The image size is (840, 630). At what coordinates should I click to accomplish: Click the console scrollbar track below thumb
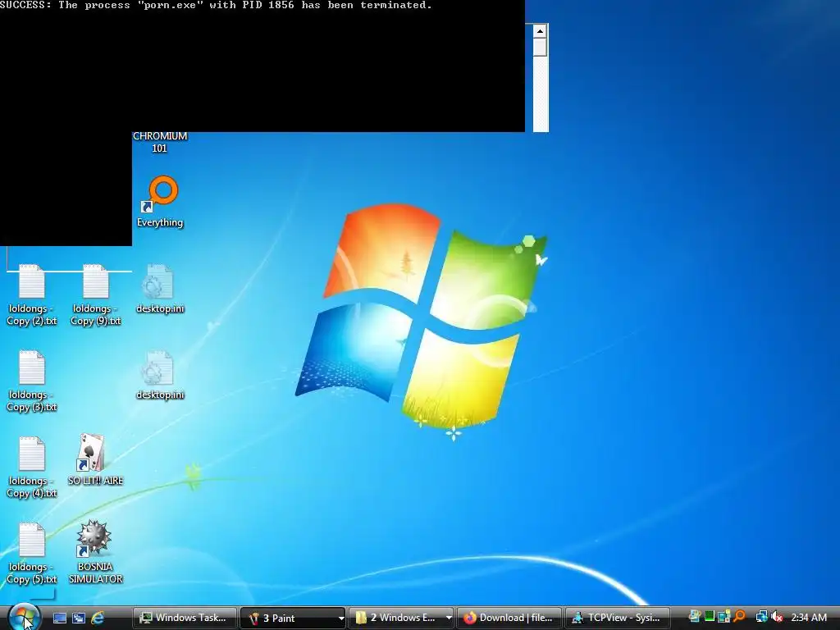click(540, 94)
